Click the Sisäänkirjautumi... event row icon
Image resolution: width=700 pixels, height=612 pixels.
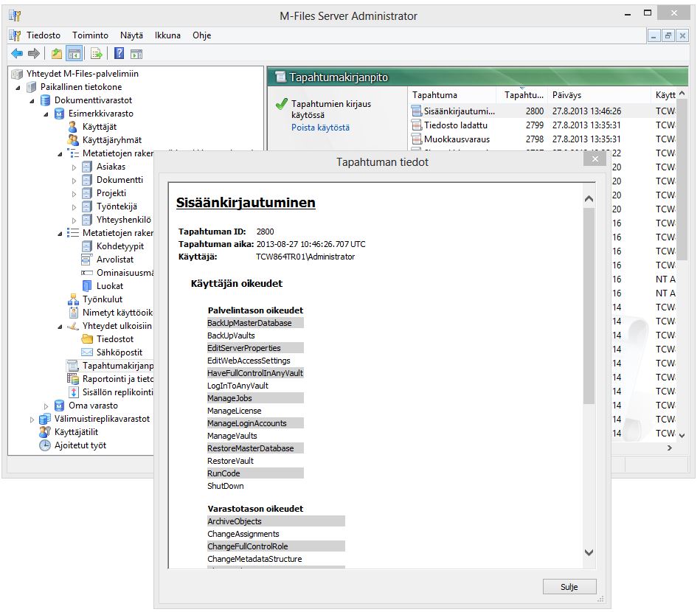coord(417,111)
